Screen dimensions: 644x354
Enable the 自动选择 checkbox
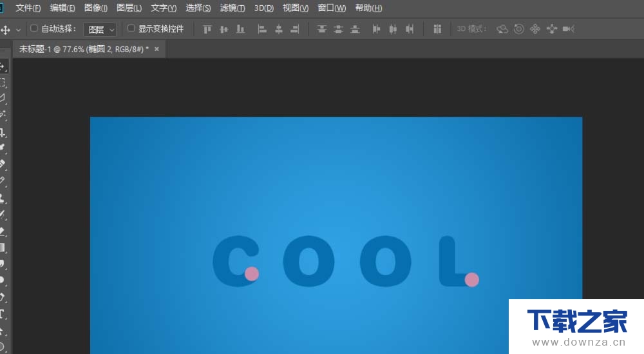point(34,28)
